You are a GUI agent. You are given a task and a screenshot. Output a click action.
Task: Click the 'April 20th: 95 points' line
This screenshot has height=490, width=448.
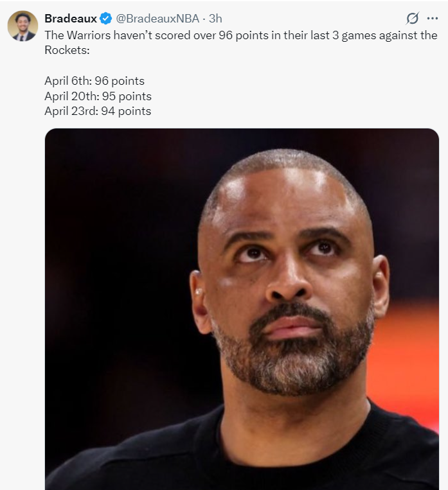[x=98, y=96]
